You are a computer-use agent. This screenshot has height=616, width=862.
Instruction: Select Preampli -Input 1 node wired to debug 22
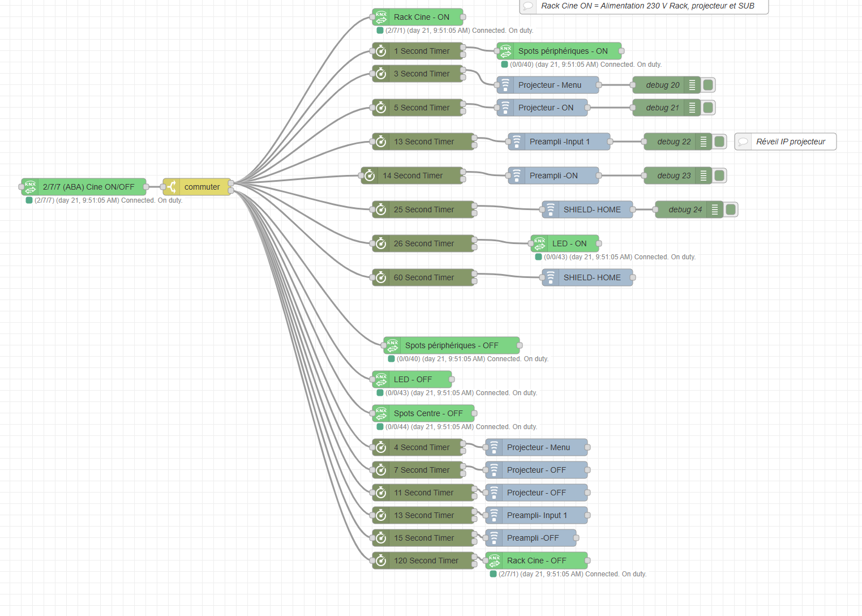click(x=559, y=142)
